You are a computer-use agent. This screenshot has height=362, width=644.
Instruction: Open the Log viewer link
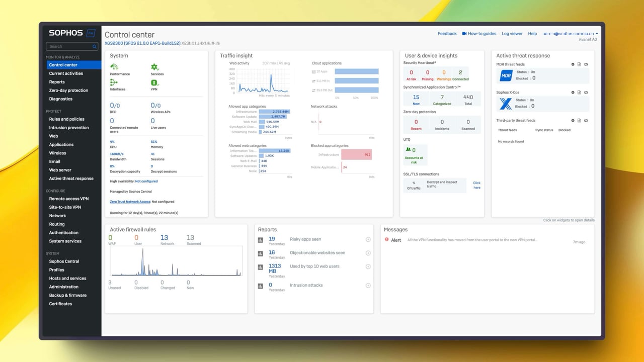tap(512, 34)
